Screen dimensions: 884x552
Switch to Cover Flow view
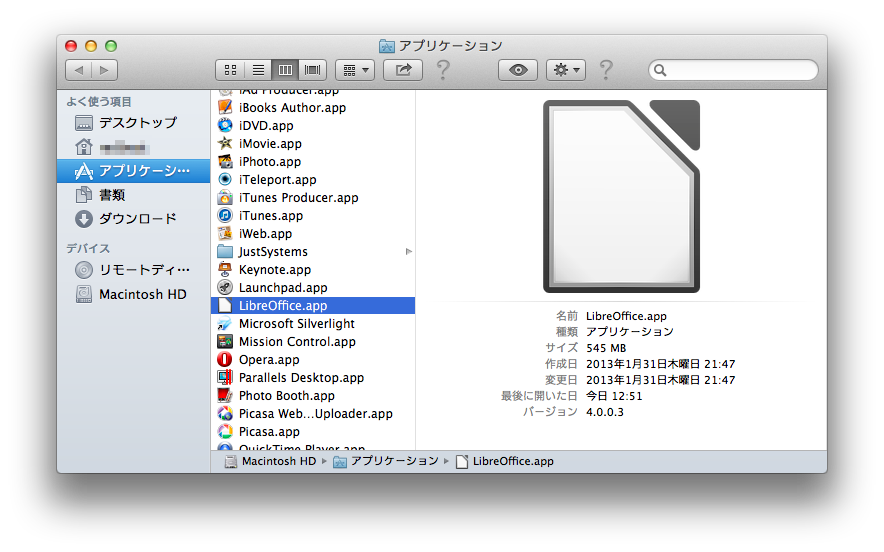[312, 70]
